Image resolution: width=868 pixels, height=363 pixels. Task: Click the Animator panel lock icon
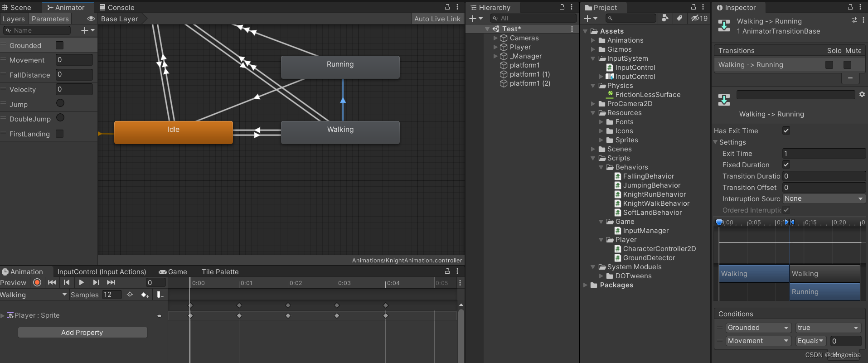447,7
